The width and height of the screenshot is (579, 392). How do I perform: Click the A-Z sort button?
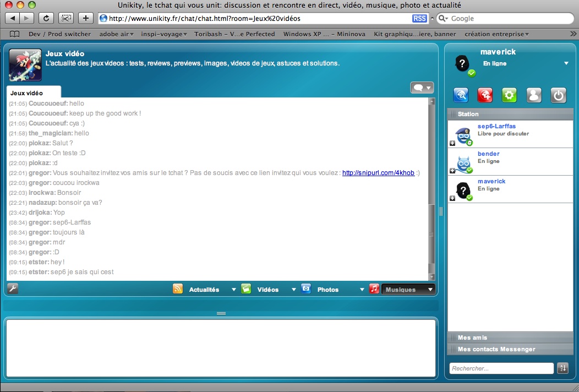[x=562, y=368]
